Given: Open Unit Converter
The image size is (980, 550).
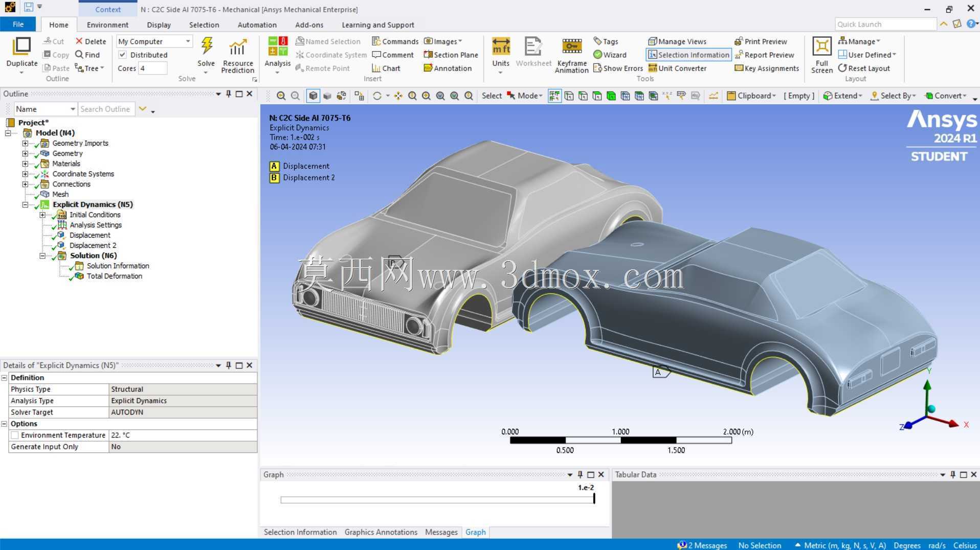Looking at the screenshot, I should 677,68.
